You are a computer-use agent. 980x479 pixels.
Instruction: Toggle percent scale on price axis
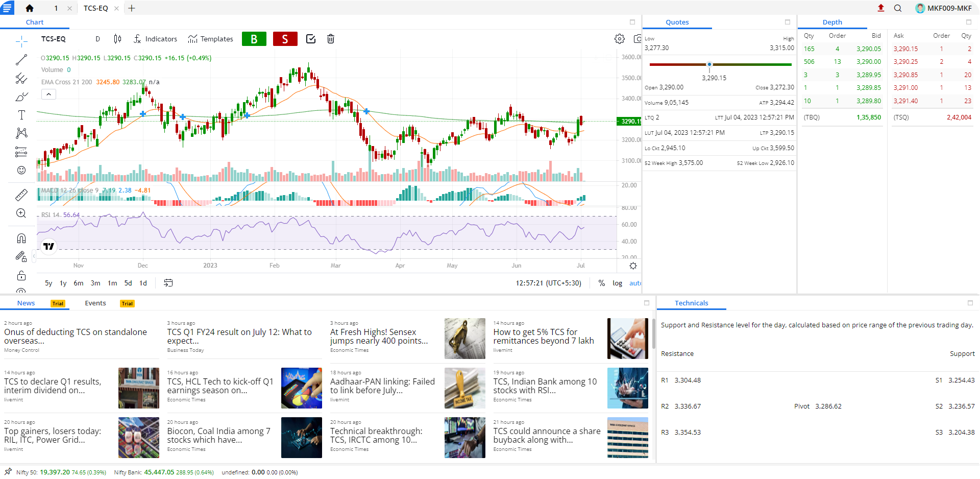click(602, 283)
